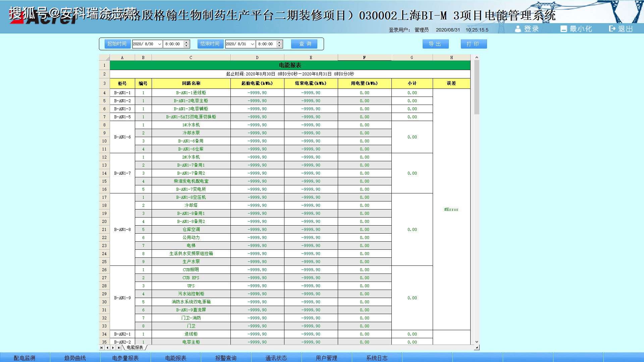
Task: Click start time spinner arrows
Action: [x=186, y=44]
